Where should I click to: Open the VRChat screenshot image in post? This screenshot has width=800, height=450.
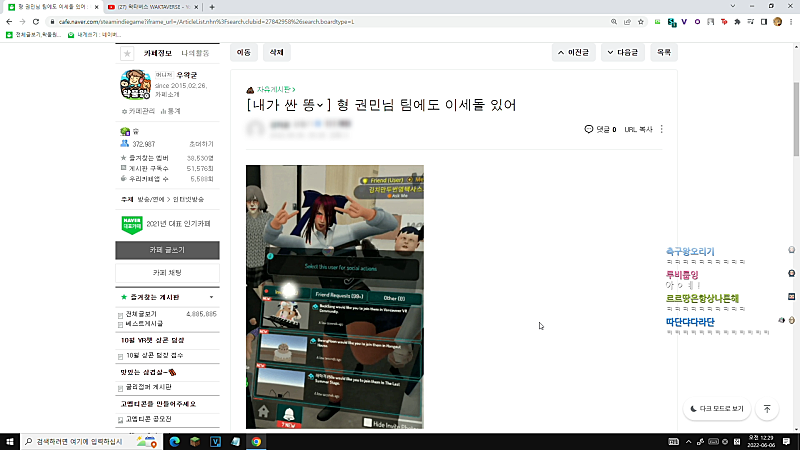pos(335,297)
